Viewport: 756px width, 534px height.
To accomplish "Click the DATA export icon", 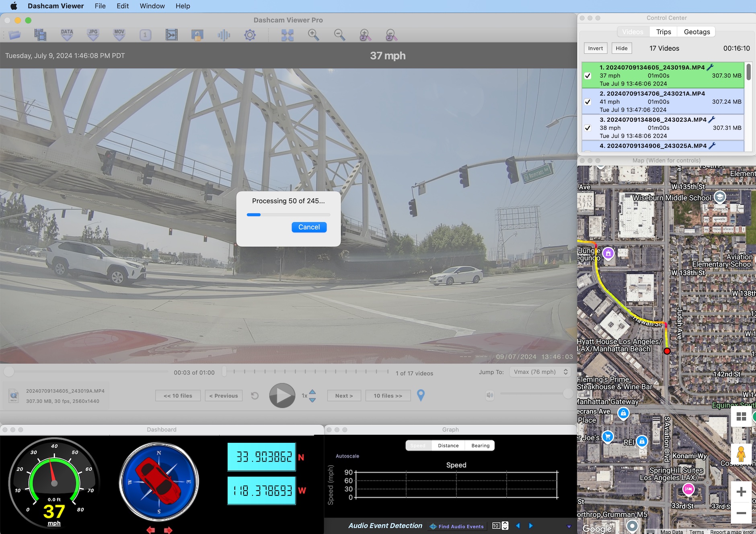I will 67,35.
